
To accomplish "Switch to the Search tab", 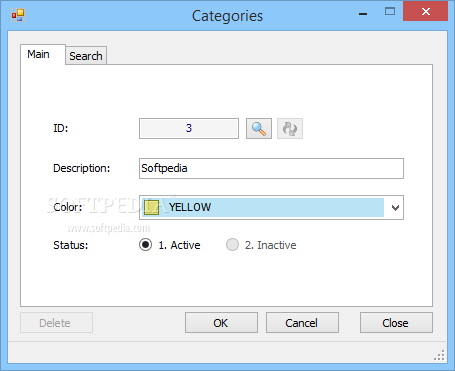I will (86, 56).
